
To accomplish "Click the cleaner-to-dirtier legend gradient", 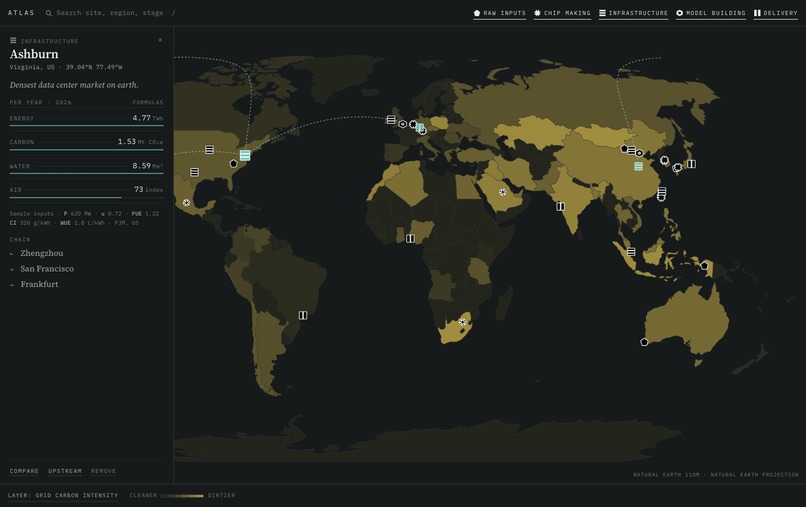I will (182, 496).
